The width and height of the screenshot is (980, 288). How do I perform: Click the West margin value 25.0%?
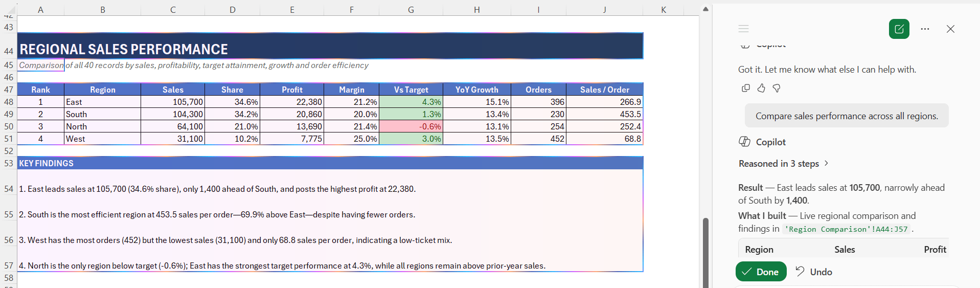point(352,139)
